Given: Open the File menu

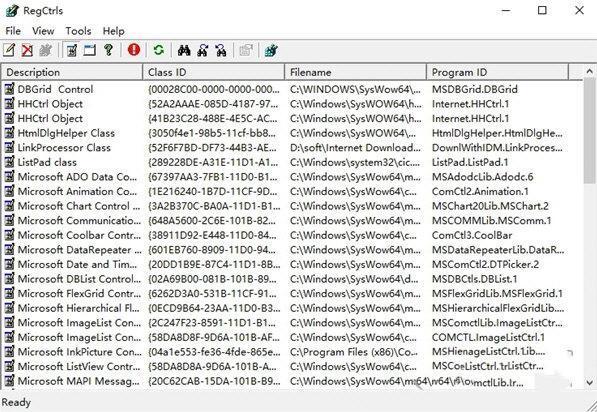Looking at the screenshot, I should click(13, 31).
